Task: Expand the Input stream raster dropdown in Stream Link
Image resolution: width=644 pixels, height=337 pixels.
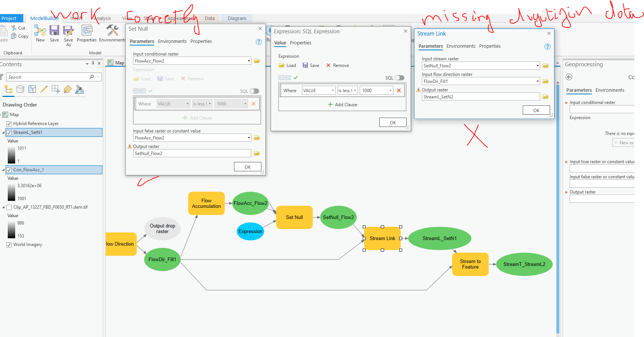Action: (538, 65)
